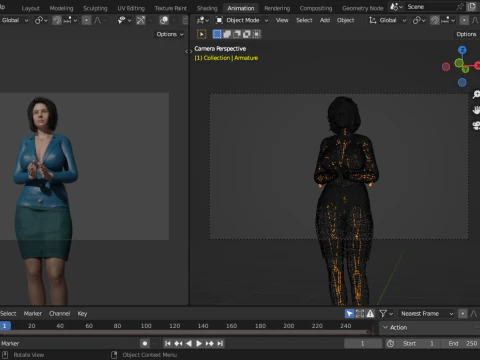This screenshot has width=480, height=360.
Task: Switch to the Sculpting workspace tab
Action: click(95, 8)
